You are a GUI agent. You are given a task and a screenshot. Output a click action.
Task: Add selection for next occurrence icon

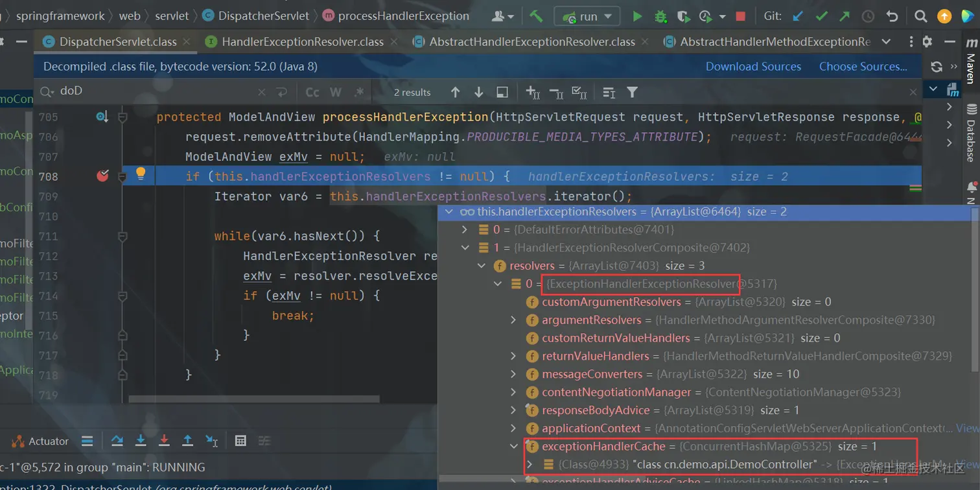pos(533,92)
